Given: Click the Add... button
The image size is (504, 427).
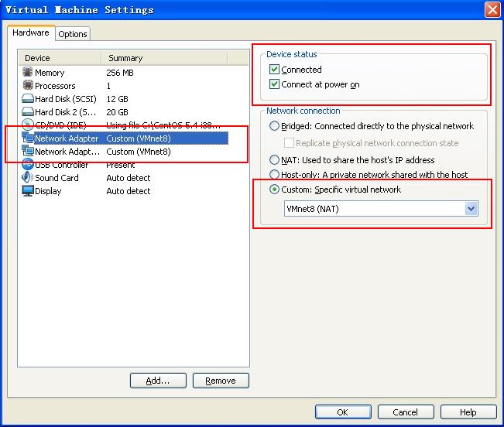Looking at the screenshot, I should tap(159, 381).
